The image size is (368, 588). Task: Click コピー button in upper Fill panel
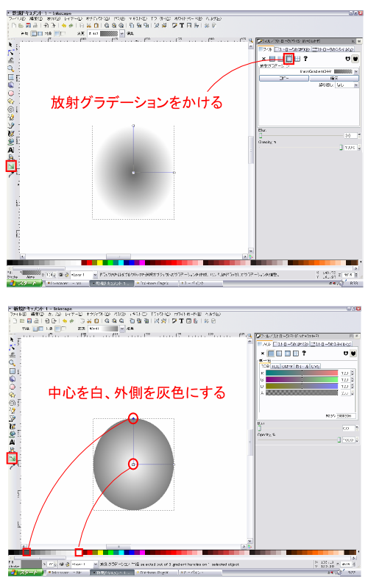pos(284,78)
